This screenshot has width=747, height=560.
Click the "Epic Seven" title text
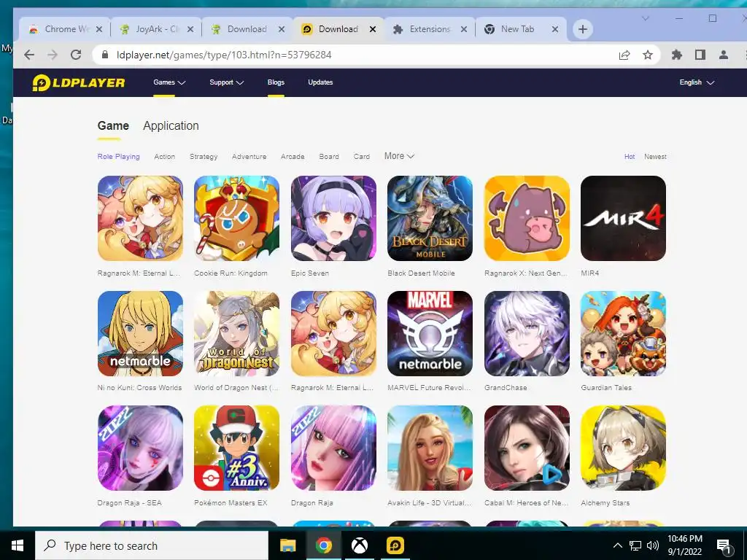pos(309,273)
